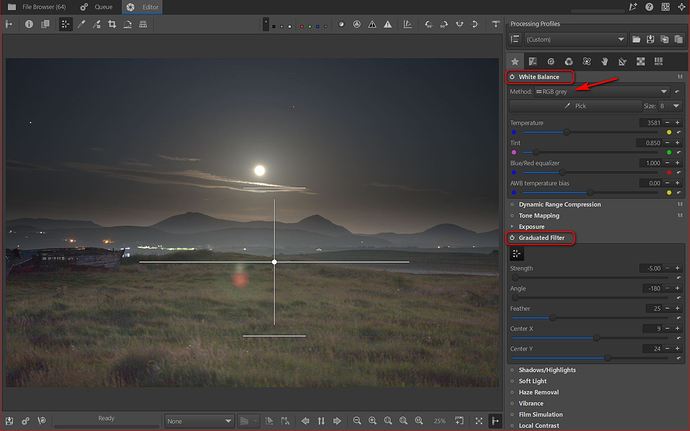Click the Strength value input field

click(650, 269)
